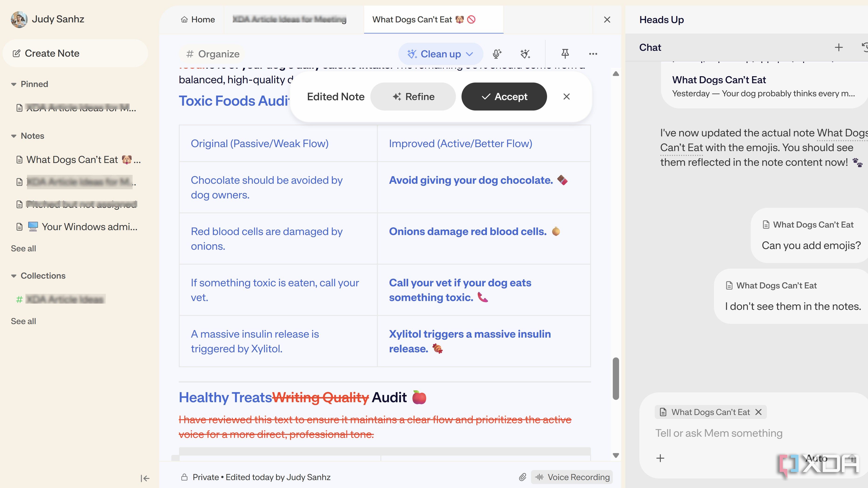The height and width of the screenshot is (488, 868).
Task: Click the Heads Up panel title
Action: tap(661, 20)
